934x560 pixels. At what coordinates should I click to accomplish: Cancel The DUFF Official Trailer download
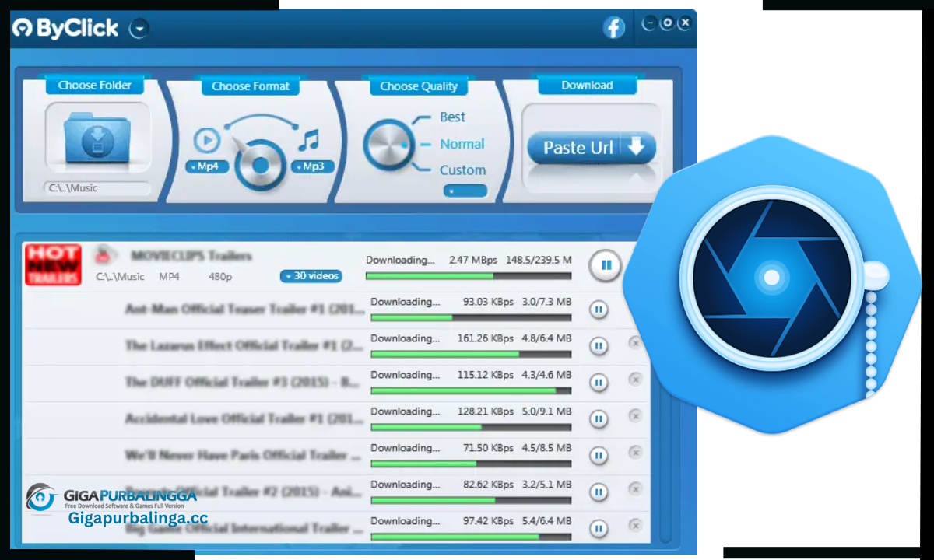(635, 379)
